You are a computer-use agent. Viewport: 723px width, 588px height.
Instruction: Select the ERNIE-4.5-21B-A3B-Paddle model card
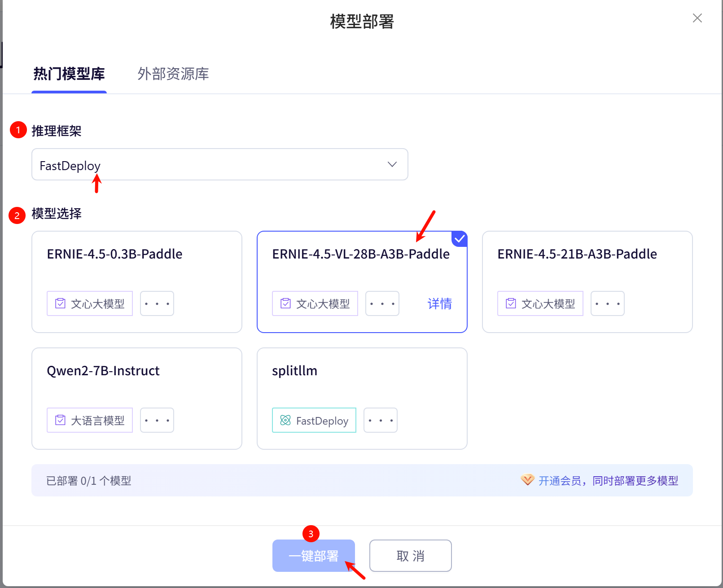point(587,282)
